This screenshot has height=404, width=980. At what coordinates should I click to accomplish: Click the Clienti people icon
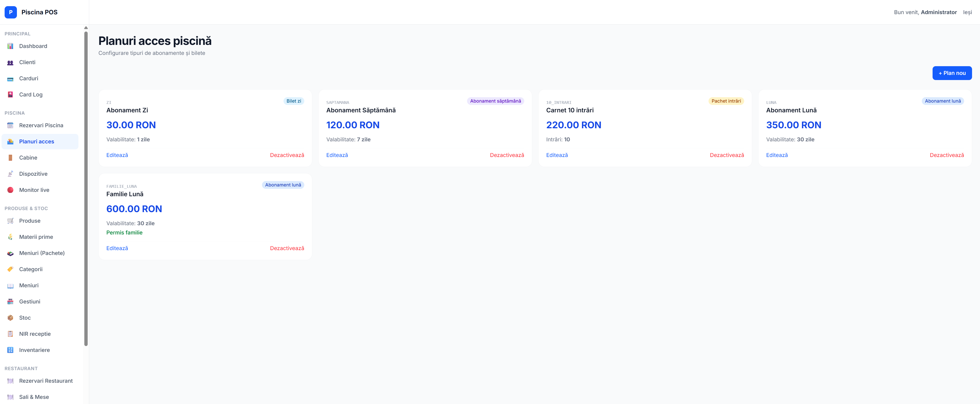click(x=10, y=62)
